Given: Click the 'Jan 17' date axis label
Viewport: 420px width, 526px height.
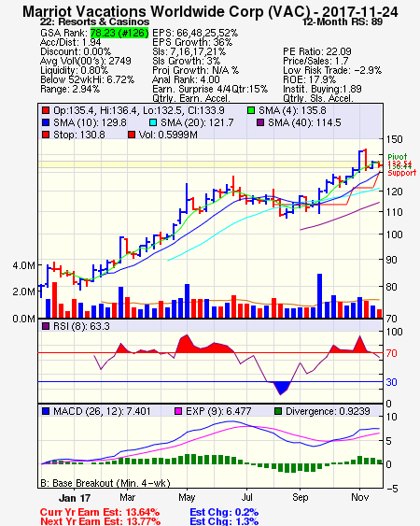Looking at the screenshot, I should (x=75, y=498).
